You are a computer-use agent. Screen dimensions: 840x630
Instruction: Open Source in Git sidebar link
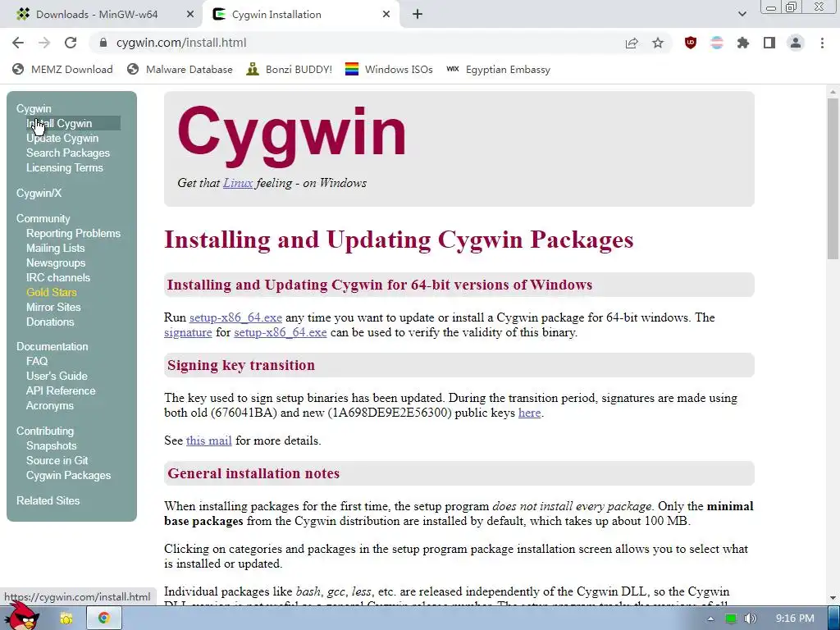(x=57, y=461)
